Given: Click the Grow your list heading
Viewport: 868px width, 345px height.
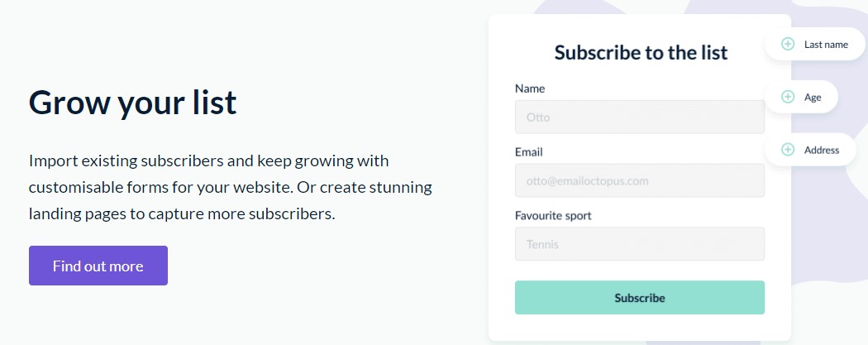Looking at the screenshot, I should [133, 103].
